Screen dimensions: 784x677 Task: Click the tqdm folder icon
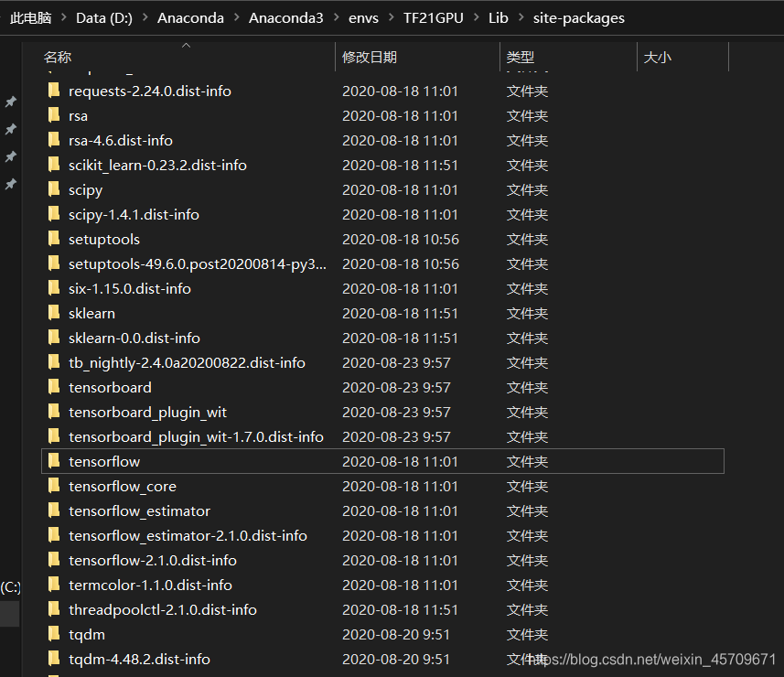pos(53,633)
